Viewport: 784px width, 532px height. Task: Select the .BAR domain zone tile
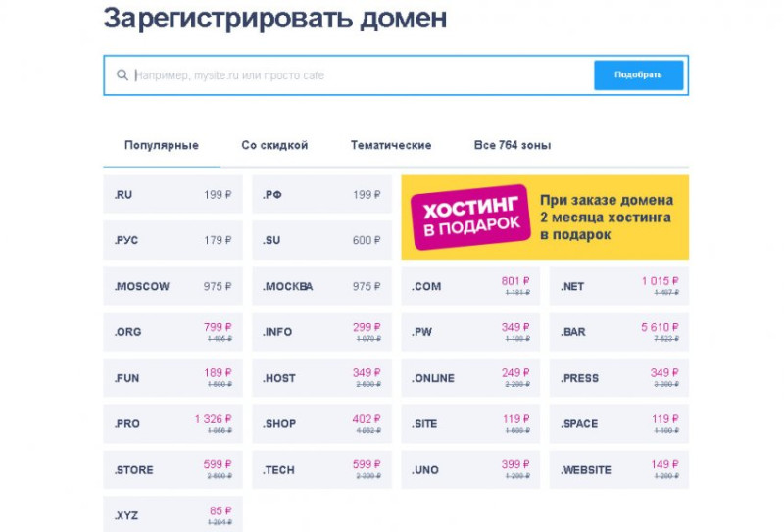coord(619,332)
